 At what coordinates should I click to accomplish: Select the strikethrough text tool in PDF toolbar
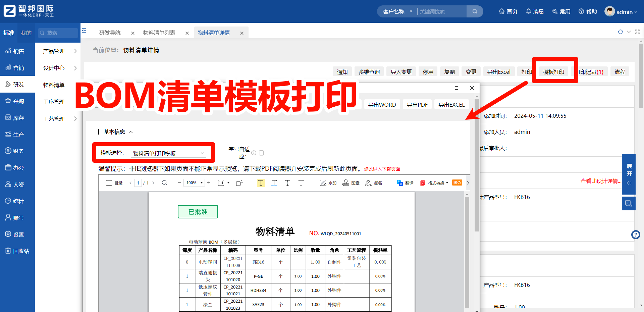(x=287, y=183)
